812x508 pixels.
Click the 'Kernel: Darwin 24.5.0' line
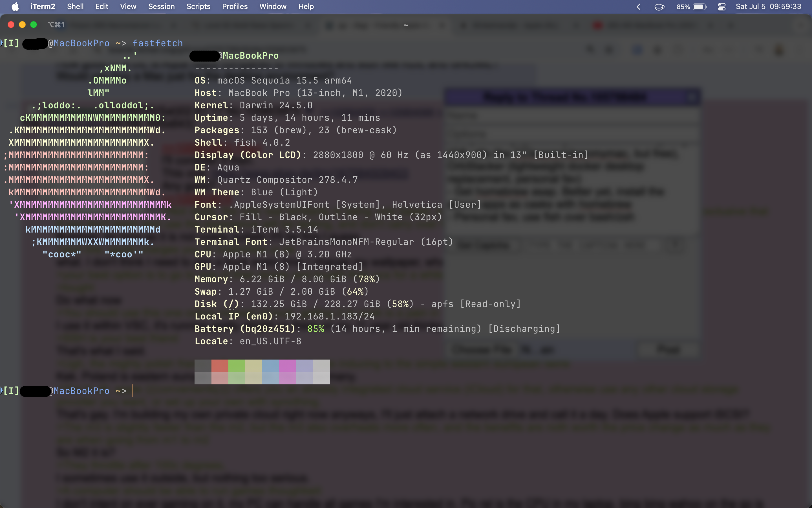coord(254,105)
